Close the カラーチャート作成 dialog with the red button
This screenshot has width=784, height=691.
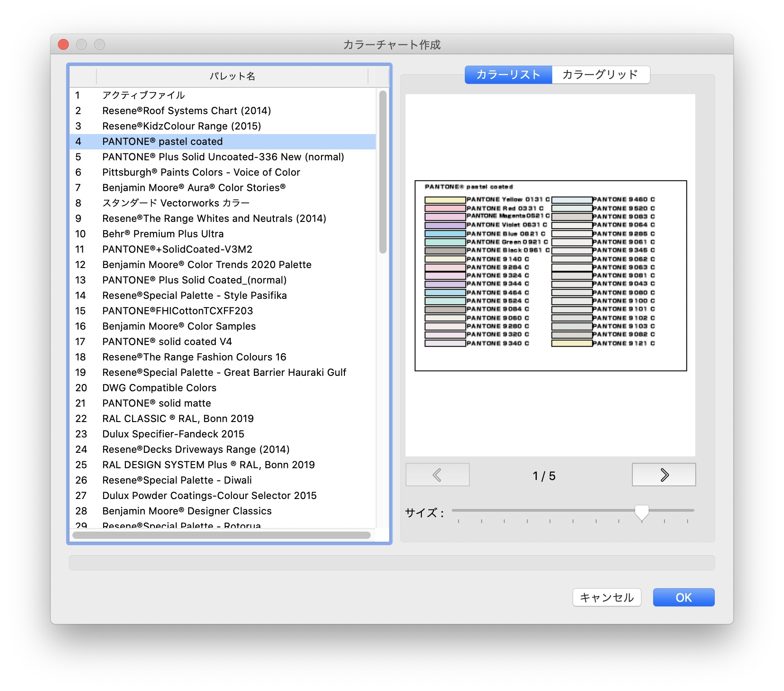coord(63,44)
